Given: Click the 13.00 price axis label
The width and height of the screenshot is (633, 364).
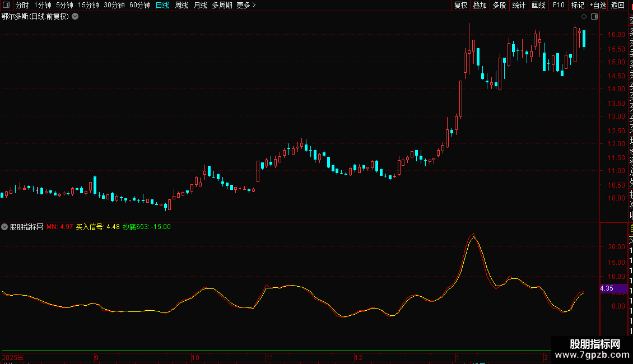Looking at the screenshot, I should (x=616, y=116).
